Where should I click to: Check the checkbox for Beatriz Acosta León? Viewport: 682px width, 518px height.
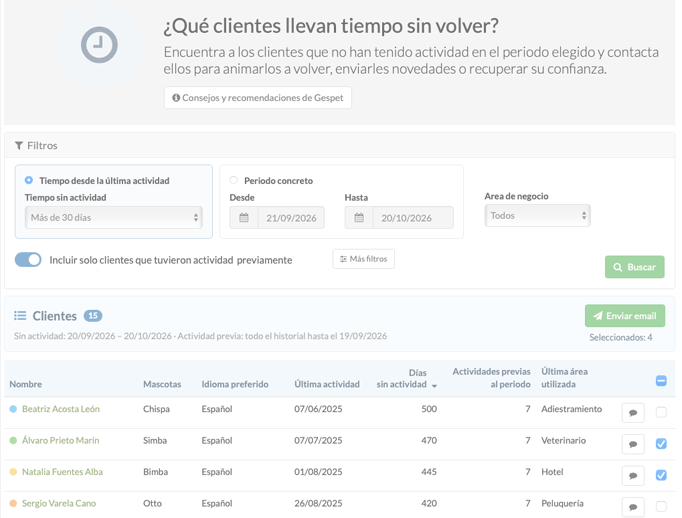coord(661,412)
